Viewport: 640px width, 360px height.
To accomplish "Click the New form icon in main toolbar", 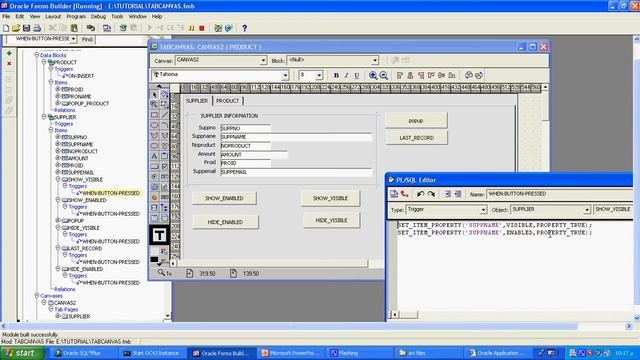I will 6,28.
